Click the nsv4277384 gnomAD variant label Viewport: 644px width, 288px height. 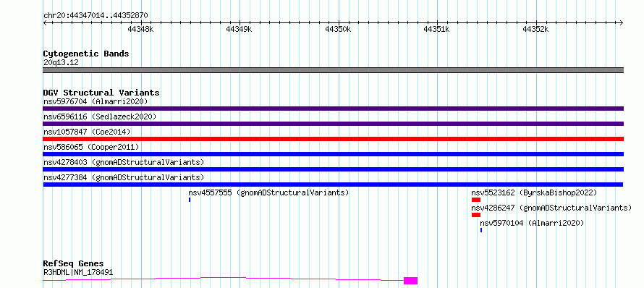[x=124, y=177]
